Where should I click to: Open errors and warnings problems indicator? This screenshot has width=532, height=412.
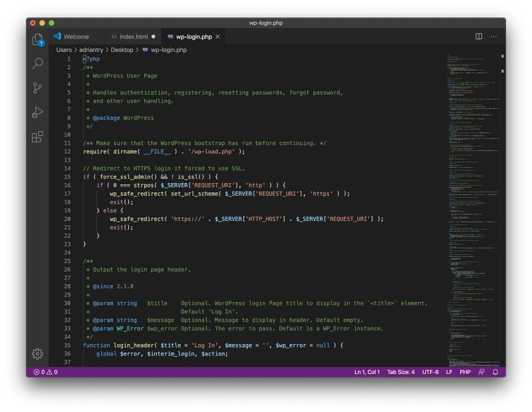(45, 372)
